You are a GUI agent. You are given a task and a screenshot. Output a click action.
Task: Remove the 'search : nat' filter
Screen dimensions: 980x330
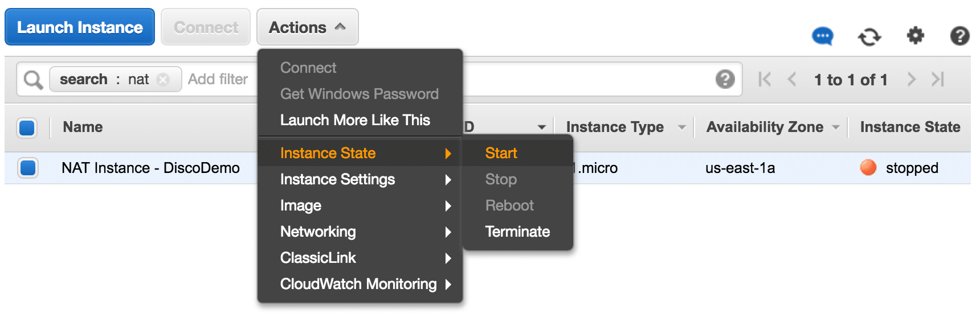tap(164, 80)
